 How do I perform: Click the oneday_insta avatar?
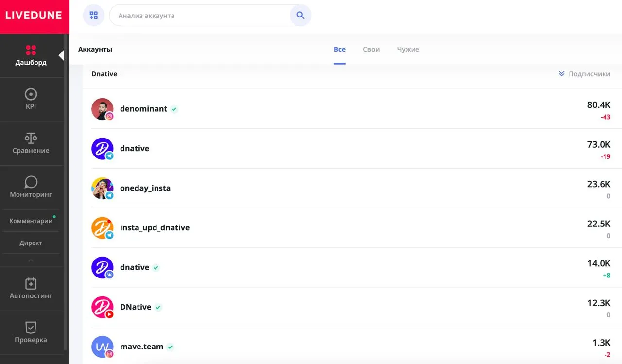coord(103,188)
